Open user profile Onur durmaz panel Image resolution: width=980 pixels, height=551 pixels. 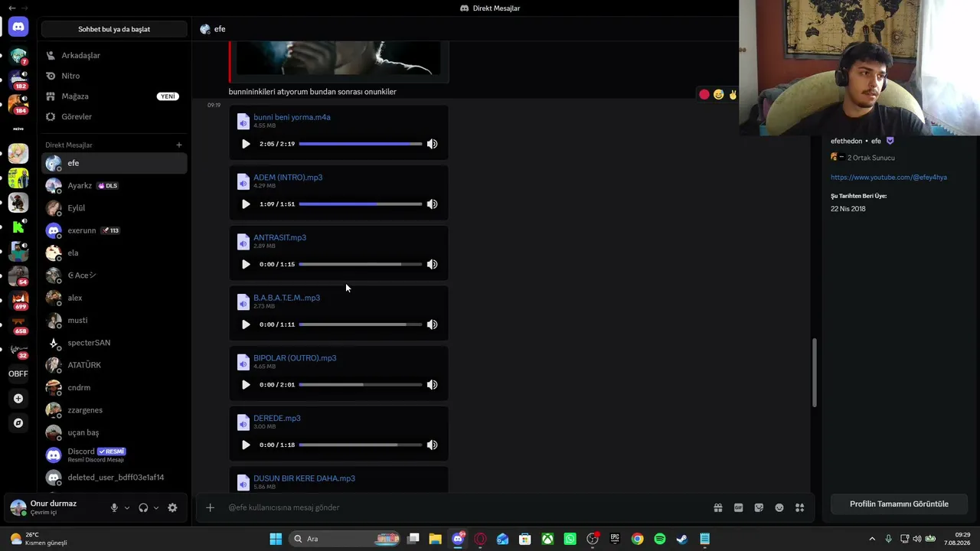coord(54,507)
